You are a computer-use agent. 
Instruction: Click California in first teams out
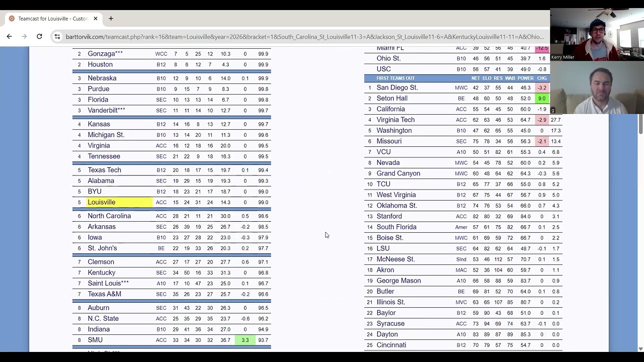click(x=390, y=109)
